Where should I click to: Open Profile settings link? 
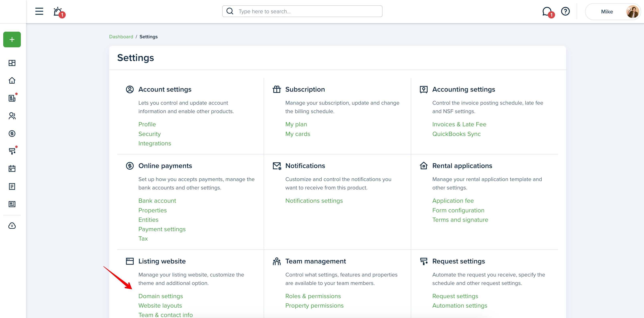point(147,125)
